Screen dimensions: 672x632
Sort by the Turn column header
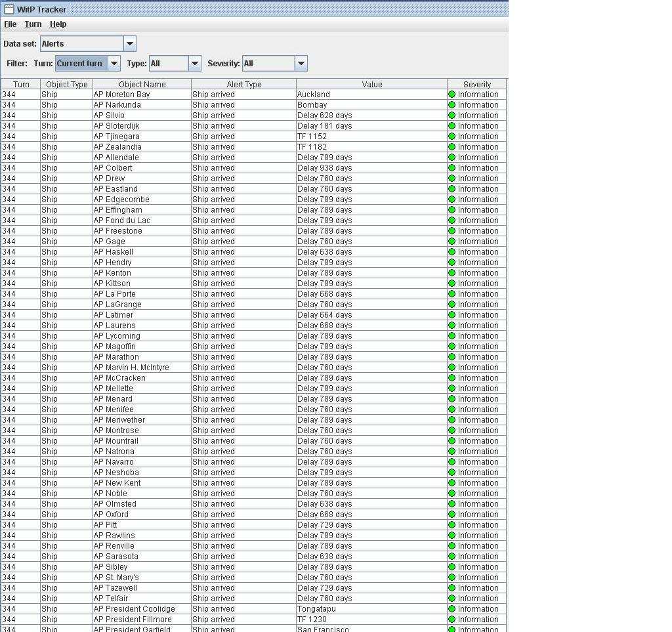click(x=21, y=84)
